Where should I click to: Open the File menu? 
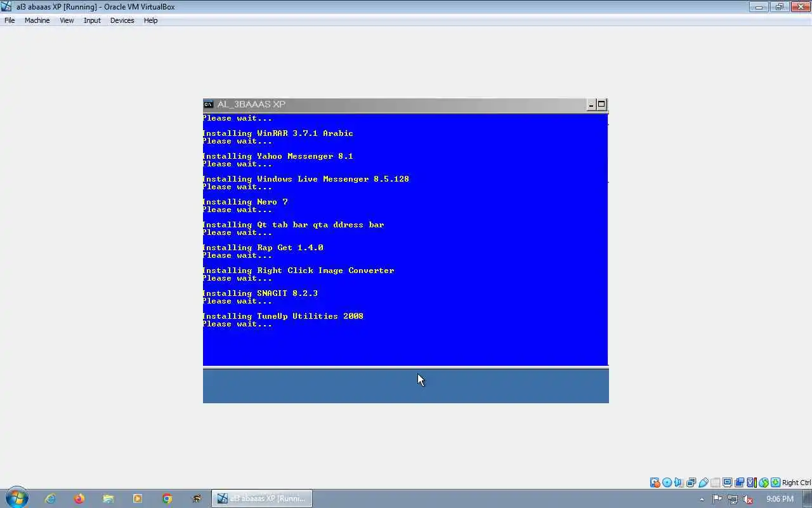pyautogui.click(x=10, y=20)
